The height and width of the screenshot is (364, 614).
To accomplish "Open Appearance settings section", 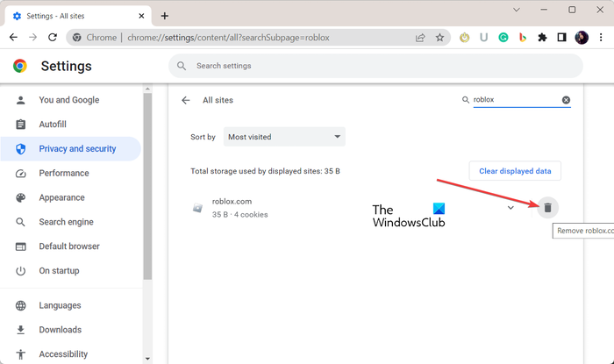I will (x=61, y=197).
